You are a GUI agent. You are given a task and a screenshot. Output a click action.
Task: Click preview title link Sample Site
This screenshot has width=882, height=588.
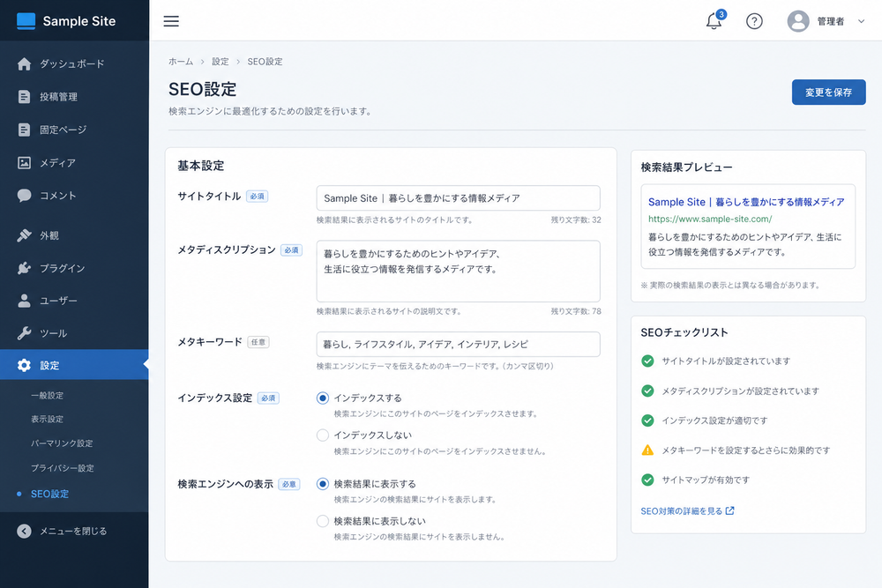(x=746, y=202)
